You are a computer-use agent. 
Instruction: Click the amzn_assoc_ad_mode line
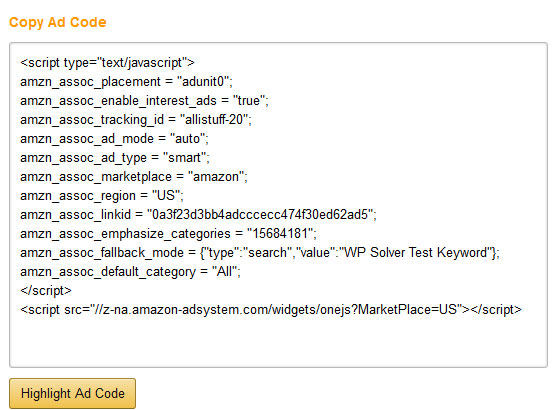click(114, 138)
